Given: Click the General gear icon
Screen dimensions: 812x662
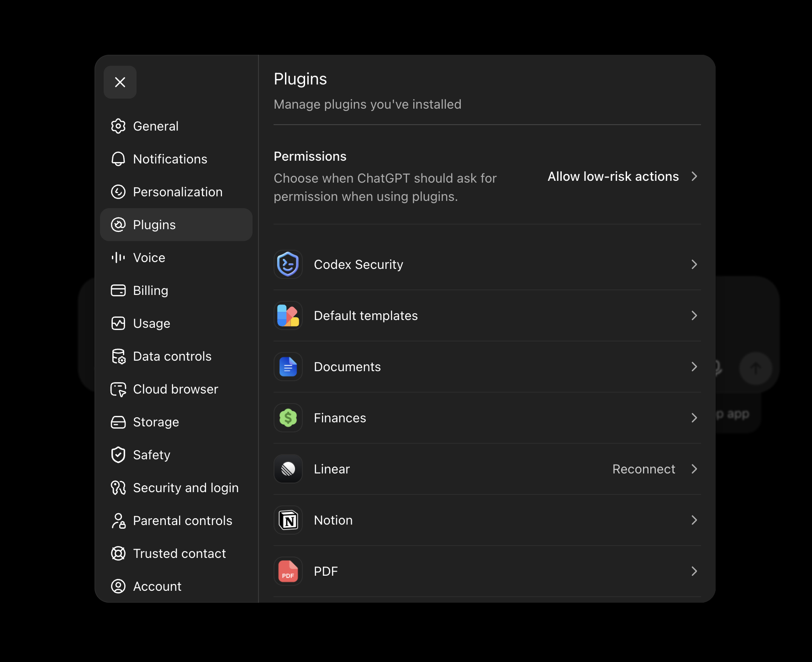Looking at the screenshot, I should tap(118, 126).
